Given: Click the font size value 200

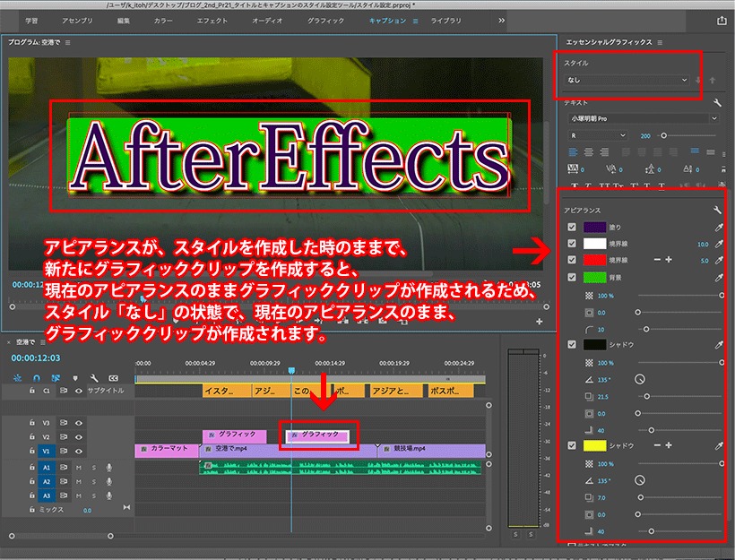Looking at the screenshot, I should (645, 136).
